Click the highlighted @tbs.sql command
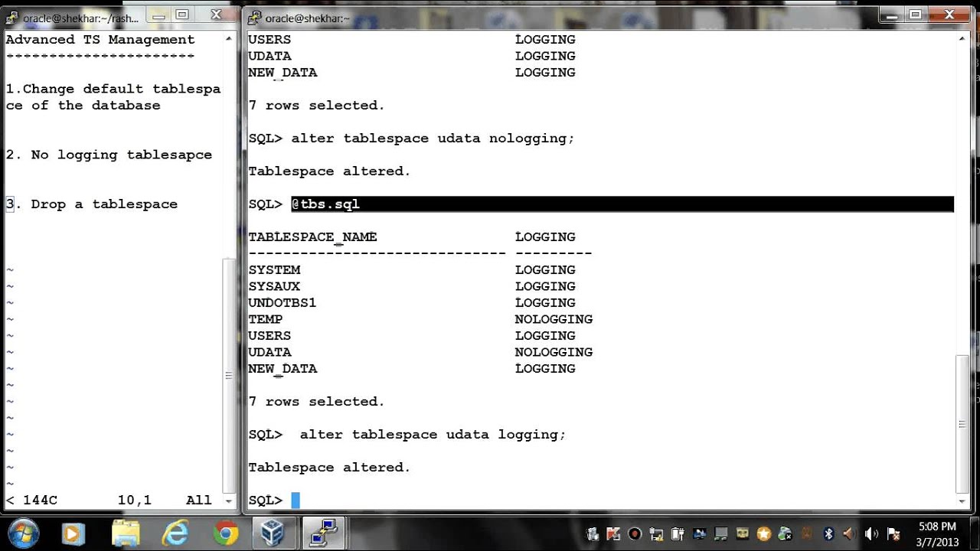980x551 pixels. (325, 204)
